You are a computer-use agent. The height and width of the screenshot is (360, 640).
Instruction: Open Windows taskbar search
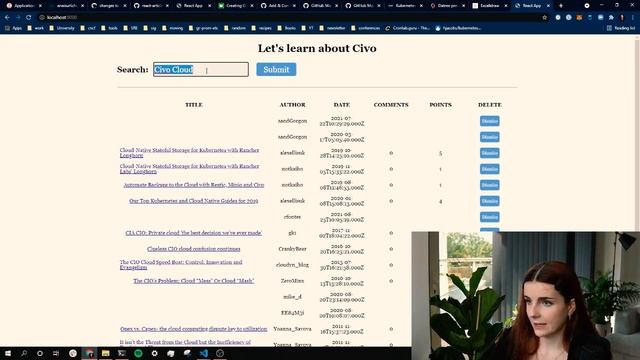point(24,353)
